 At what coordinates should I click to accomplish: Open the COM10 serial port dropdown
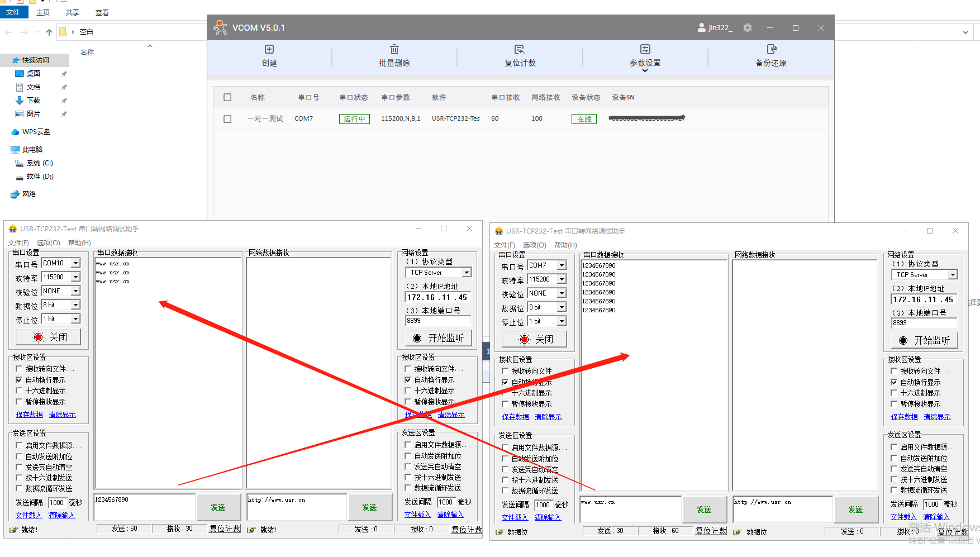pyautogui.click(x=75, y=263)
